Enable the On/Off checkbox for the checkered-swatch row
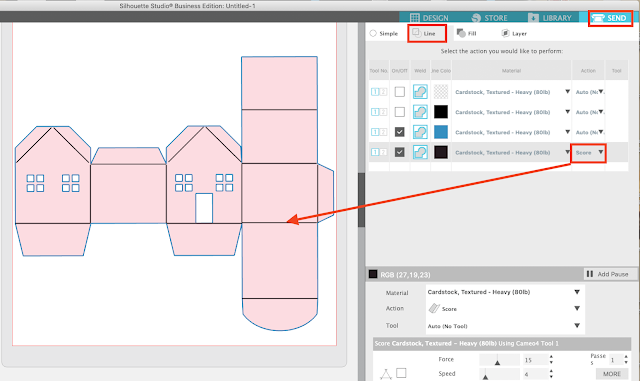The image size is (640, 381). pos(400,92)
